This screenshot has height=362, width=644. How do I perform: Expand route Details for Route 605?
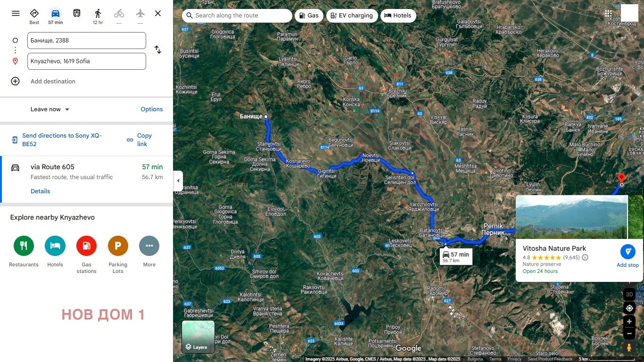click(x=40, y=191)
